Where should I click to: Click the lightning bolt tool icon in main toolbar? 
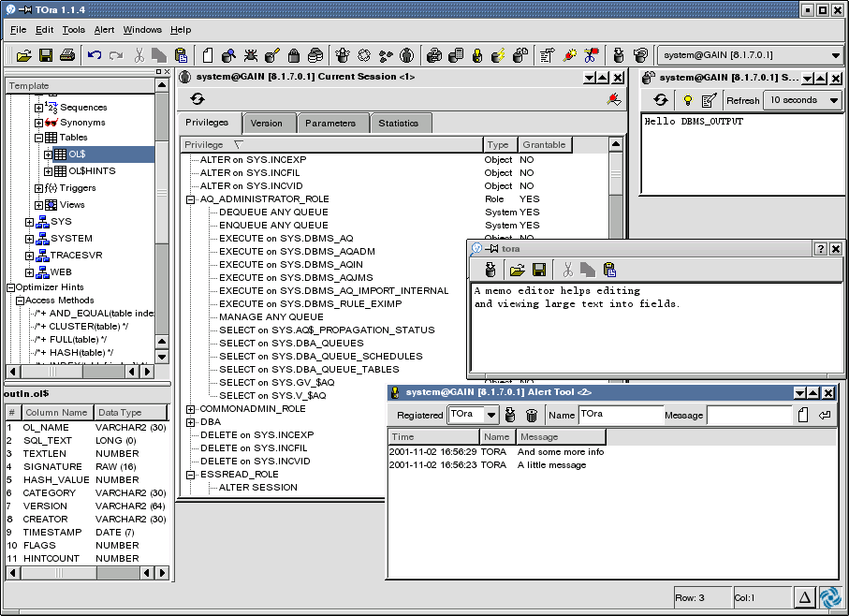point(498,55)
